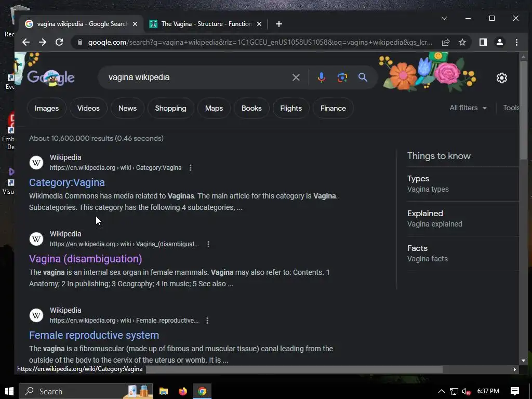Image resolution: width=532 pixels, height=399 pixels.
Task: Share this page from address bar
Action: 445,42
